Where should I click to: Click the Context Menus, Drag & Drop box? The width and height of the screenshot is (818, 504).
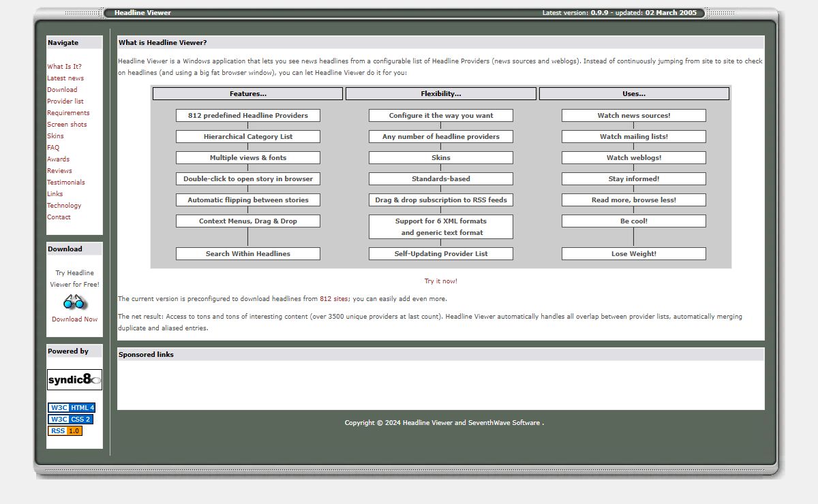click(x=248, y=221)
